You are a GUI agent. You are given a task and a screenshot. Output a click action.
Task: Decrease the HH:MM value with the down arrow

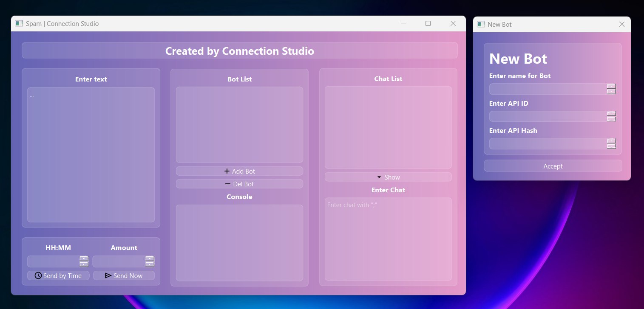[84, 264]
